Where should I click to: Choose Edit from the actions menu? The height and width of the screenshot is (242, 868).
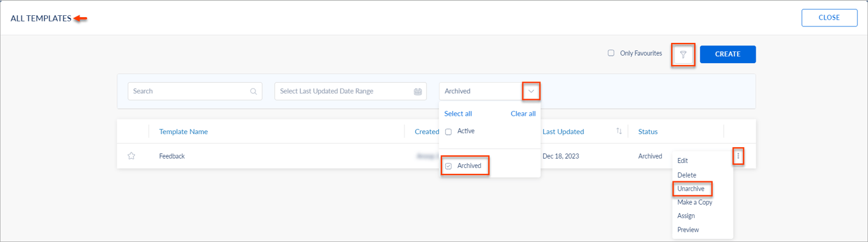point(683,160)
